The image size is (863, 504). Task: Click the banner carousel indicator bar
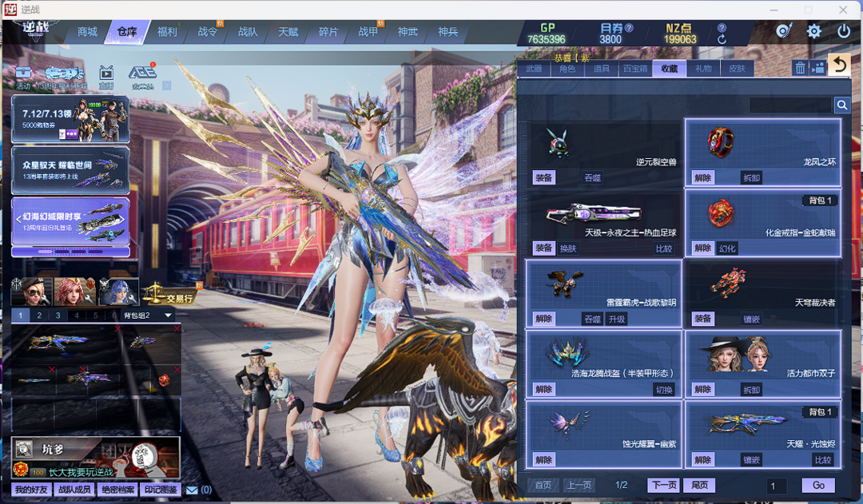tap(70, 252)
